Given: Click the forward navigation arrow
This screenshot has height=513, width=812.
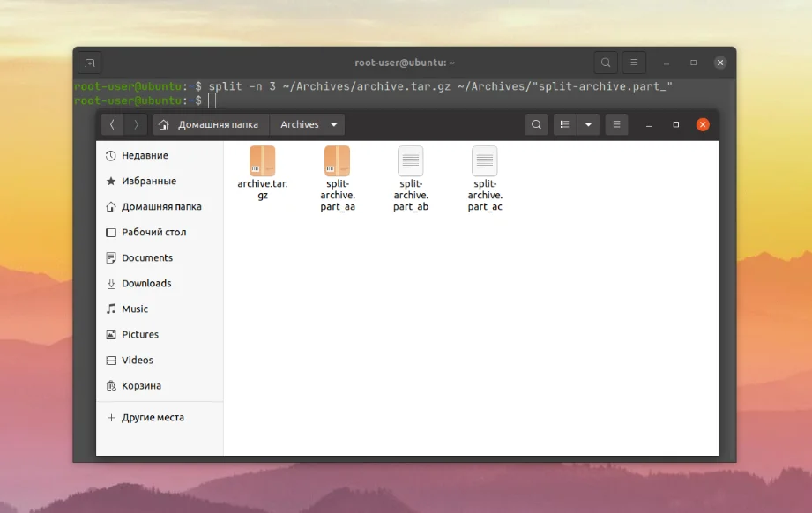Looking at the screenshot, I should 135,124.
